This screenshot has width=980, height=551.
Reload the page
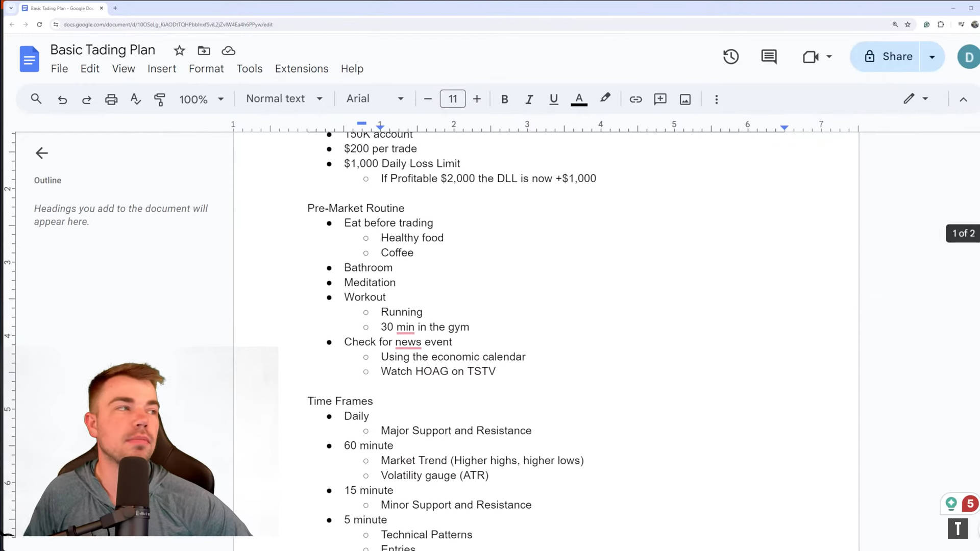(x=39, y=24)
